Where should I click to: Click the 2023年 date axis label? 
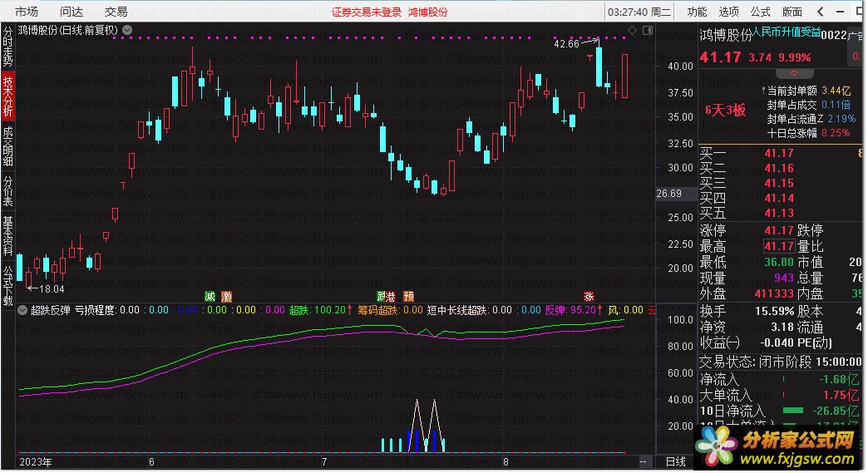tap(36, 462)
